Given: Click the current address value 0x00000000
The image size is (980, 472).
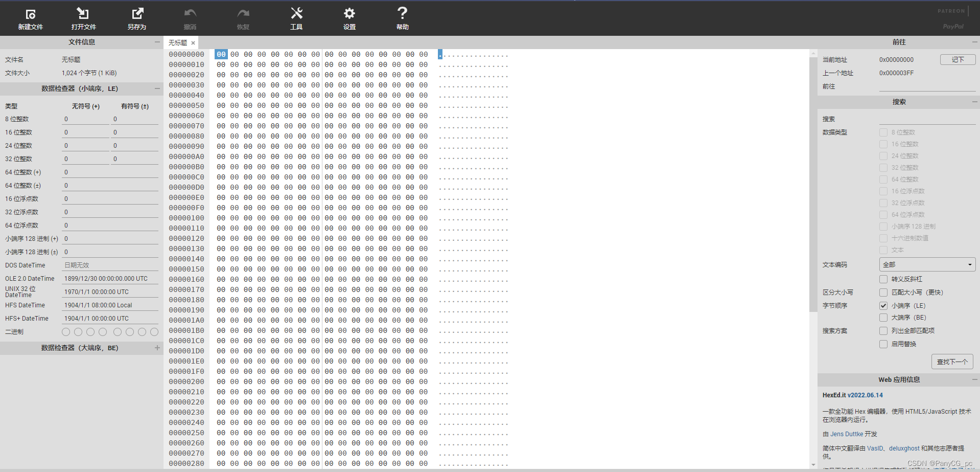Looking at the screenshot, I should tap(896, 60).
